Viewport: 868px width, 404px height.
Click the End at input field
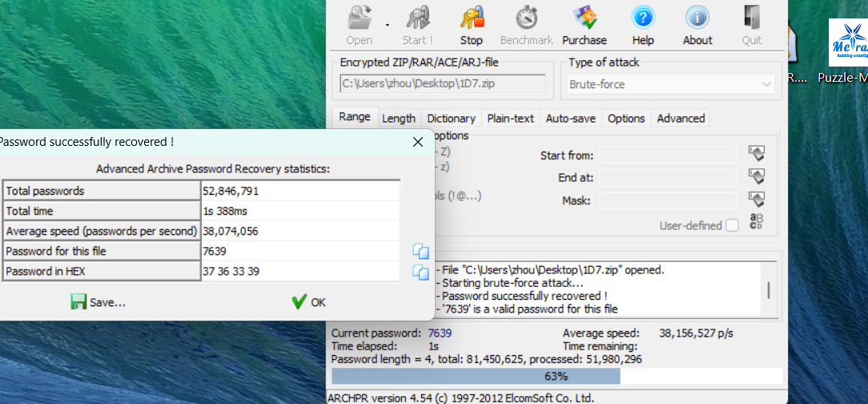click(x=668, y=177)
